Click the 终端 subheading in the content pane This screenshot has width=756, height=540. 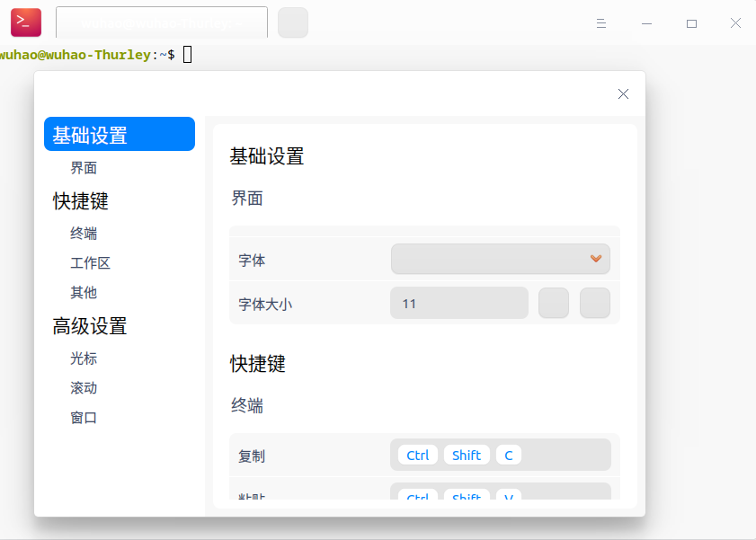(x=247, y=405)
